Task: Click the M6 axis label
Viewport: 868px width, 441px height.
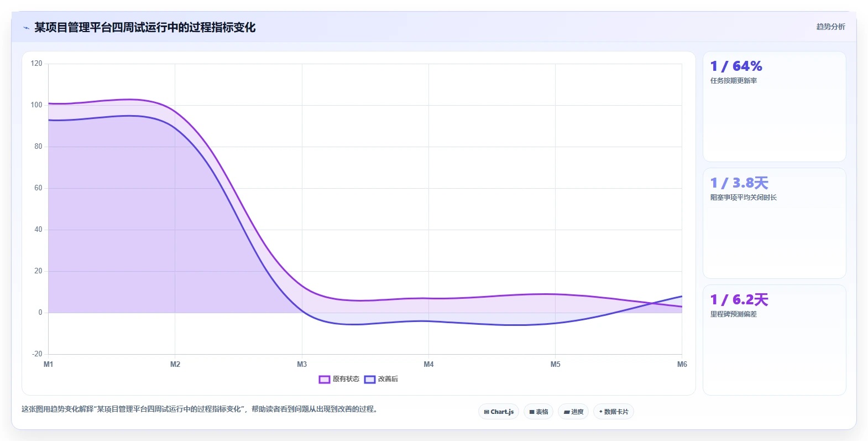Action: pyautogui.click(x=682, y=364)
